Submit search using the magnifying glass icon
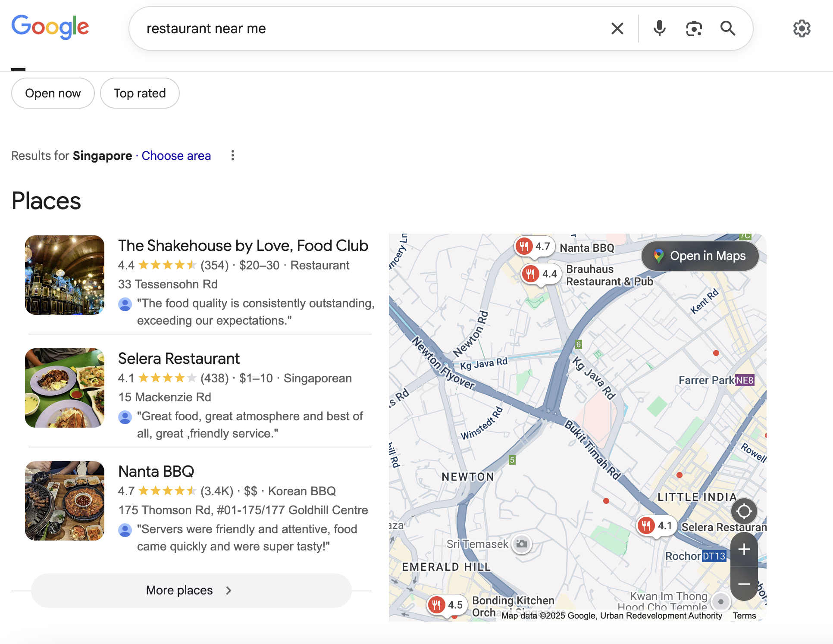The image size is (833, 644). pos(728,28)
